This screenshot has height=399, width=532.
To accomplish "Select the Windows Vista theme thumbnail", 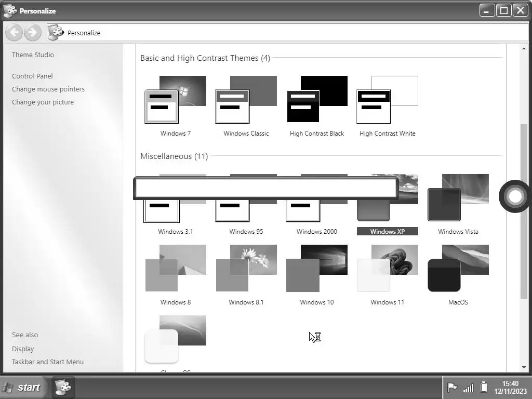I will click(458, 197).
